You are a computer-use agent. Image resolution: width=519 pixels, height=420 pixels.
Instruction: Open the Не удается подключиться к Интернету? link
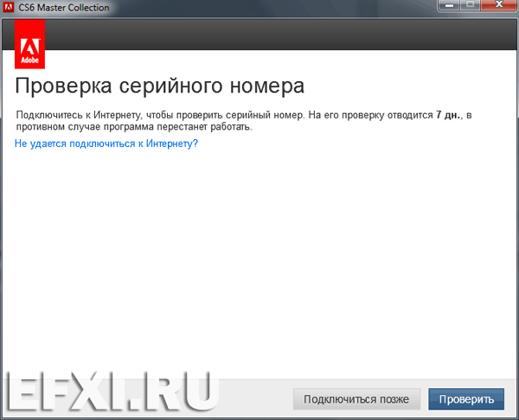click(x=106, y=143)
